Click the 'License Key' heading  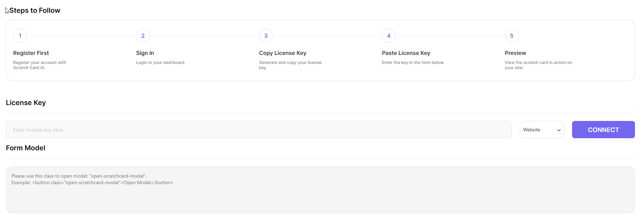[26, 103]
